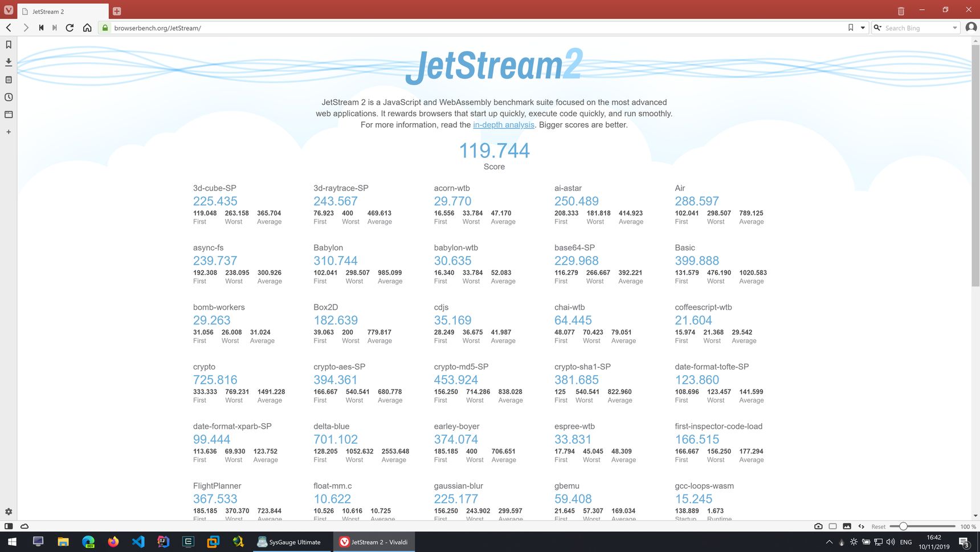Click the 100 % zoom percentage
This screenshot has height=552, width=980.
pyautogui.click(x=968, y=526)
